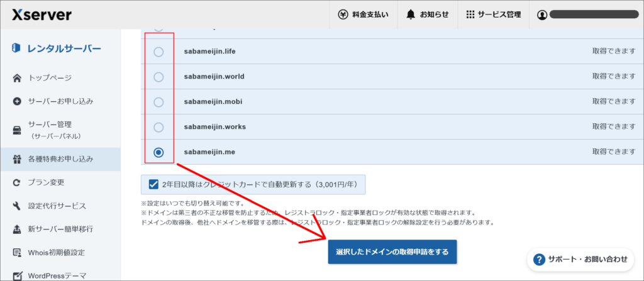
Task: Click the sabameijin.world domain name
Action: coord(214,77)
